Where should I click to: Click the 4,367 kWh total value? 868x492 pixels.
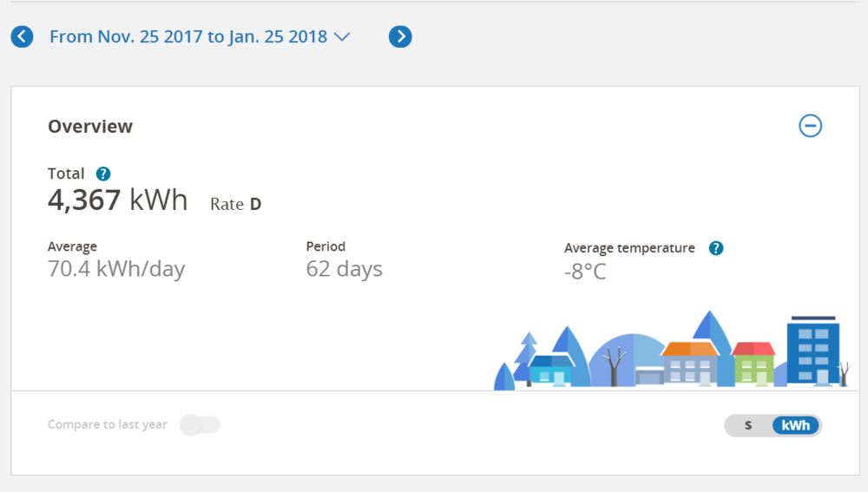point(117,200)
